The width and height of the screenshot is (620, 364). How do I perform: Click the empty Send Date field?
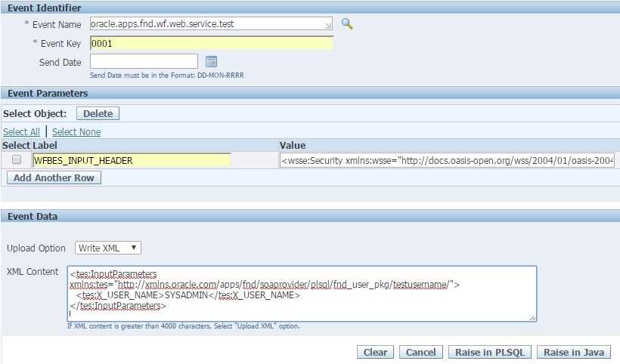(144, 61)
